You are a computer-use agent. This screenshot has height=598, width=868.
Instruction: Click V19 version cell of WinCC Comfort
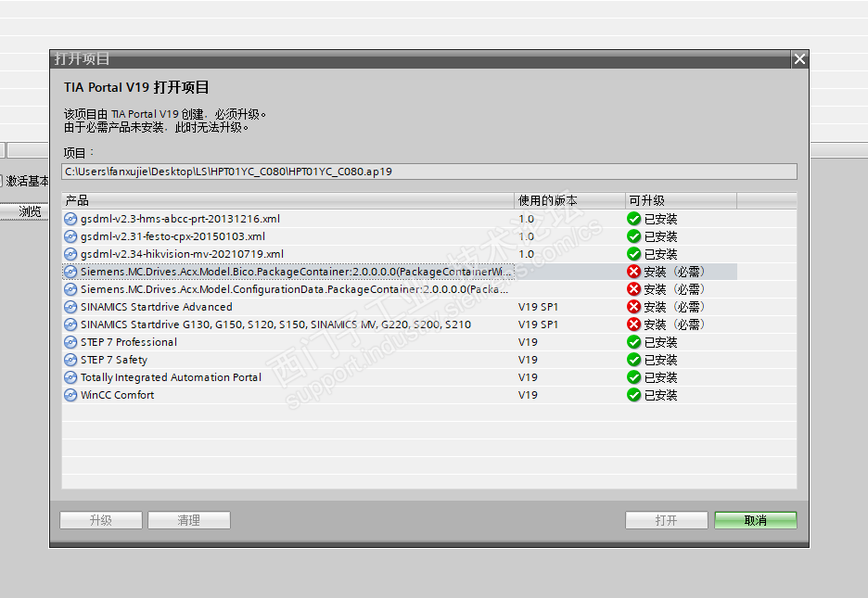(x=528, y=395)
